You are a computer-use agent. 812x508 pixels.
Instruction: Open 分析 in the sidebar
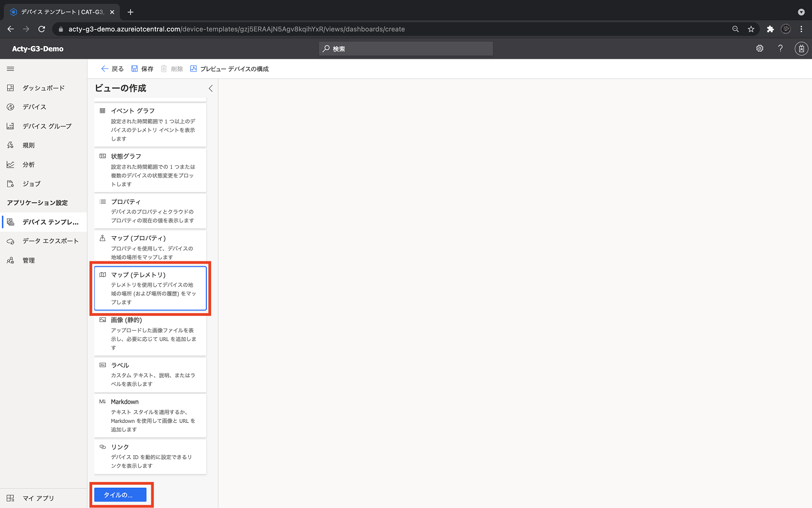(x=43, y=165)
